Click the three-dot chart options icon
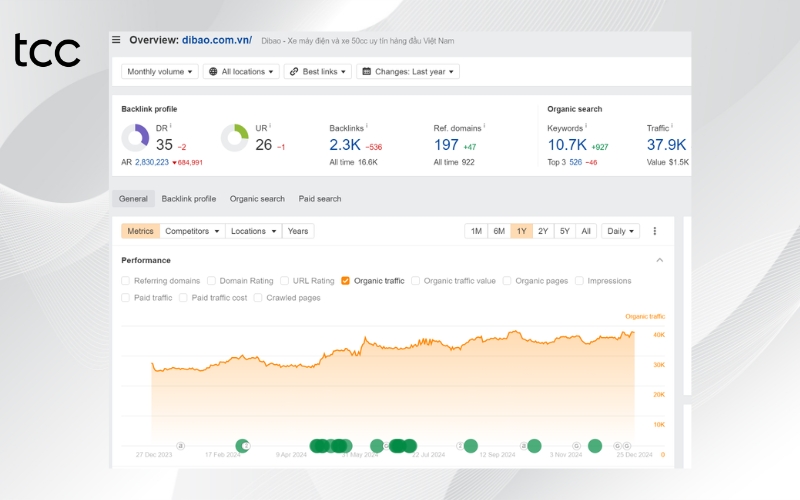Viewport: 800px width, 500px height. [x=655, y=231]
